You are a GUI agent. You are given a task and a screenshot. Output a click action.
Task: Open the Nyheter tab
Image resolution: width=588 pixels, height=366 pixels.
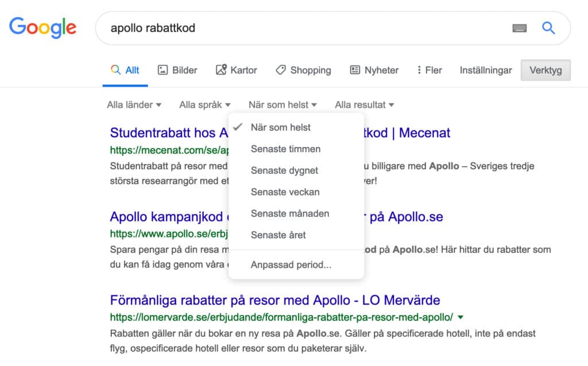click(x=374, y=70)
